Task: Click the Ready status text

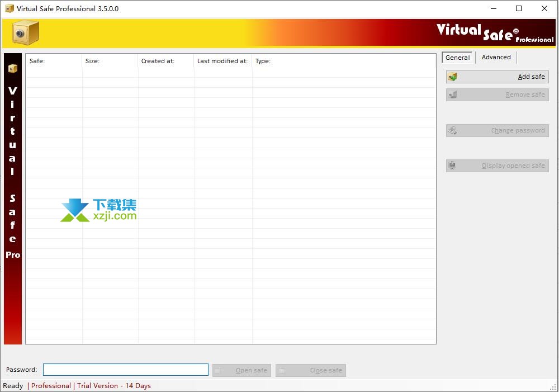Action: pos(13,386)
